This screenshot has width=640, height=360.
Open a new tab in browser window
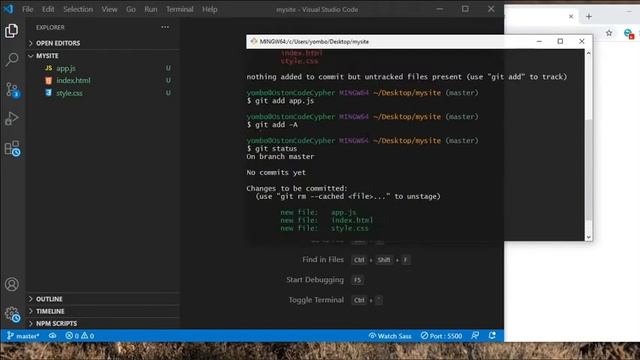589,16
